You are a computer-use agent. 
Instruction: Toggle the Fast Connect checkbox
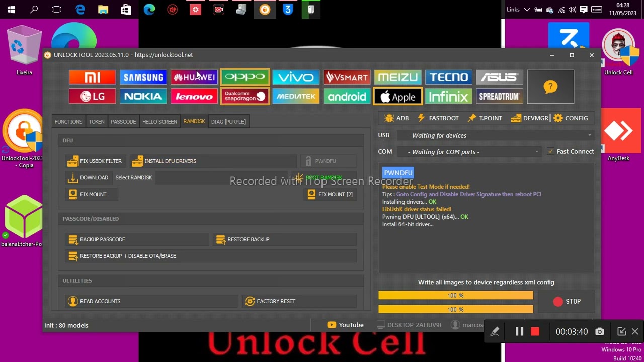coord(550,151)
